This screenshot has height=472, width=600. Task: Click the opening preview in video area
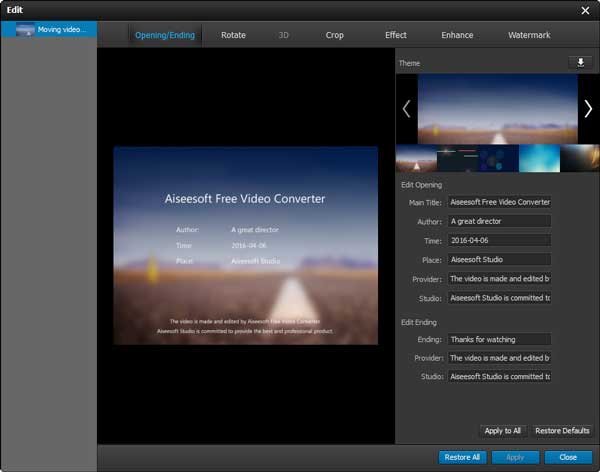pos(246,245)
